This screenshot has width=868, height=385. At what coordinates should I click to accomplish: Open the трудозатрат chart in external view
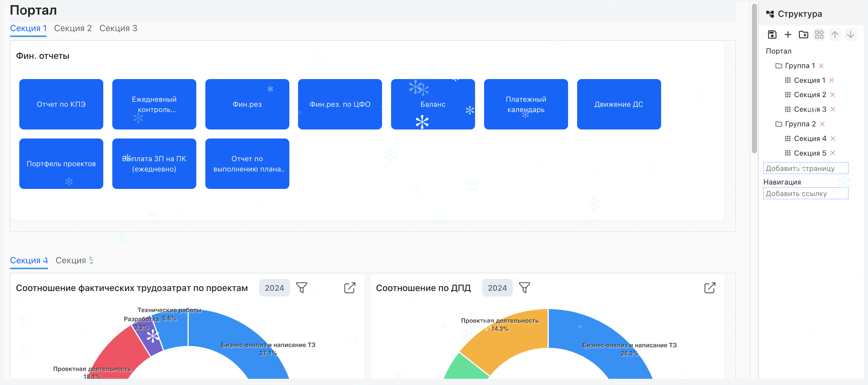[350, 288]
